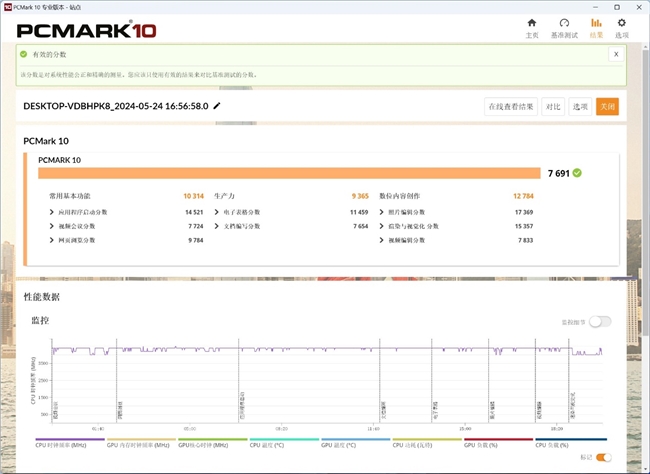
Task: Maximize the PCMark 10 window
Action: click(617, 7)
